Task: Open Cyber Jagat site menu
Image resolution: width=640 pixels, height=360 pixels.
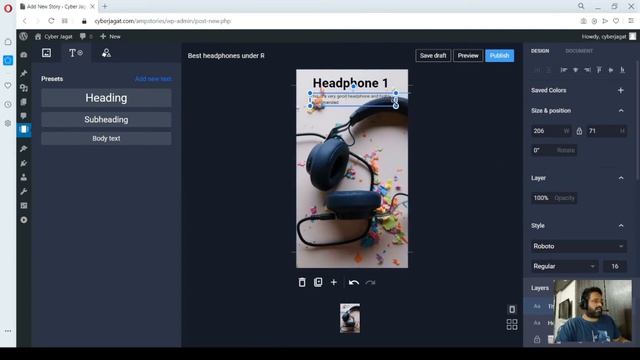Action: pos(53,36)
